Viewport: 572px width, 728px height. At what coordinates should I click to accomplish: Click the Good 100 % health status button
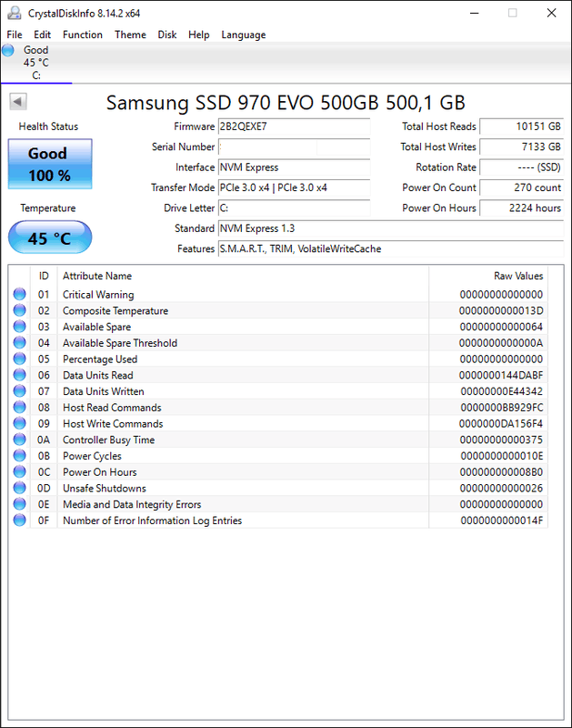(x=50, y=164)
